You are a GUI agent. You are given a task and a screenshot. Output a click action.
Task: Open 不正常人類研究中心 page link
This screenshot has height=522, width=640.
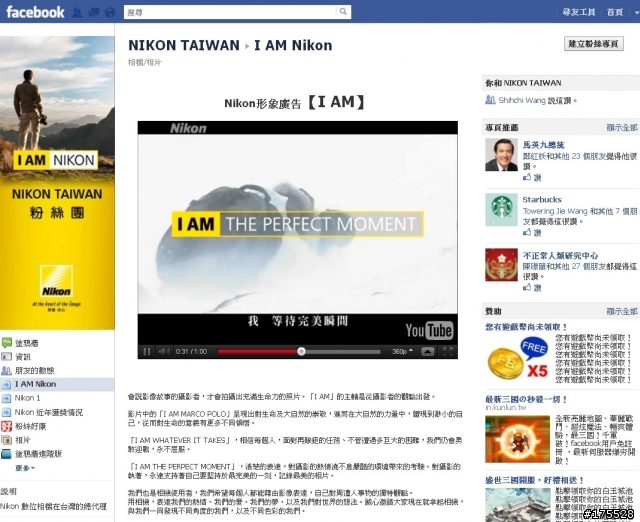[560, 255]
